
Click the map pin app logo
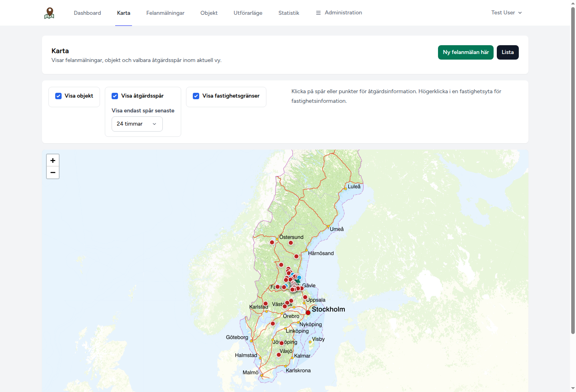tap(49, 13)
